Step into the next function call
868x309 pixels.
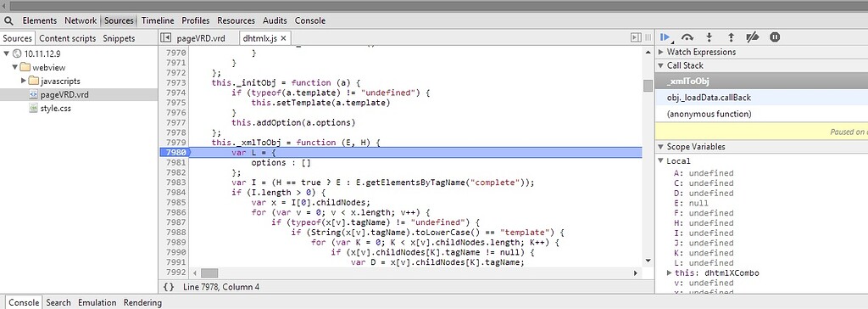point(709,37)
